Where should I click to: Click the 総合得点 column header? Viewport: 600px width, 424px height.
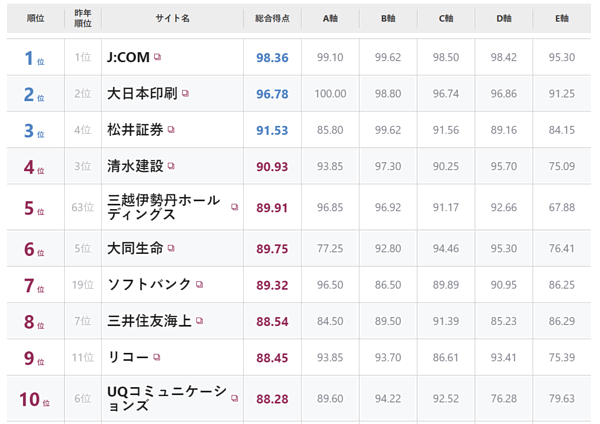[272, 19]
